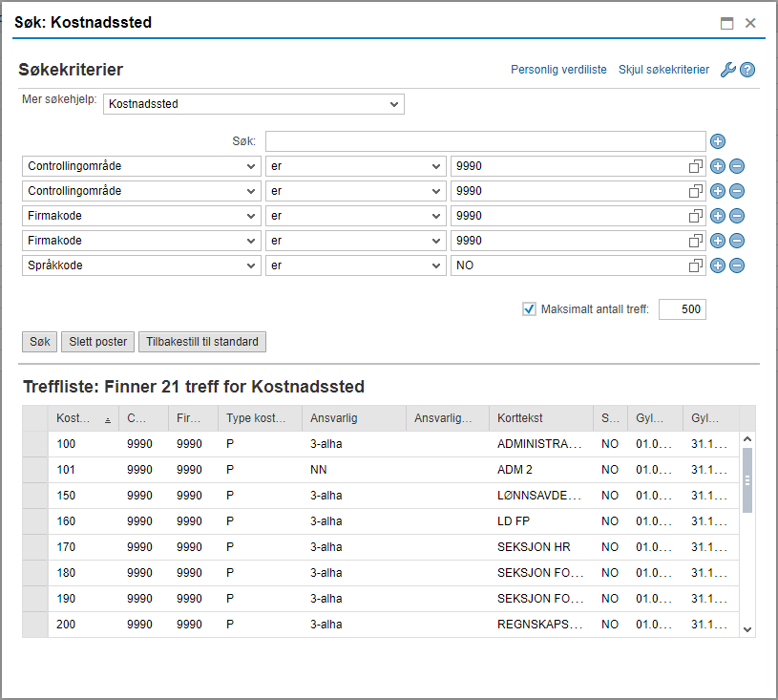The width and height of the screenshot is (778, 700).
Task: Toggle the Maksimalt antall treff checkbox
Action: 529,308
